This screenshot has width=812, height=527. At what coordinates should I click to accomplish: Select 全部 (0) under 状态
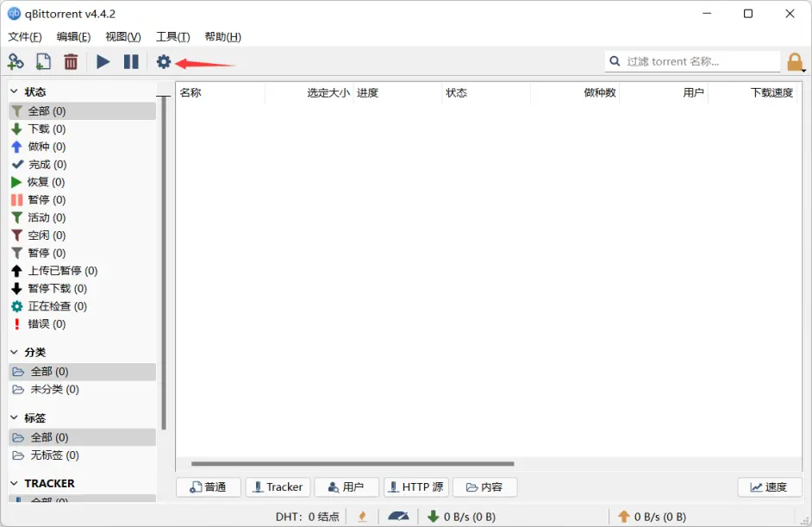[83, 111]
